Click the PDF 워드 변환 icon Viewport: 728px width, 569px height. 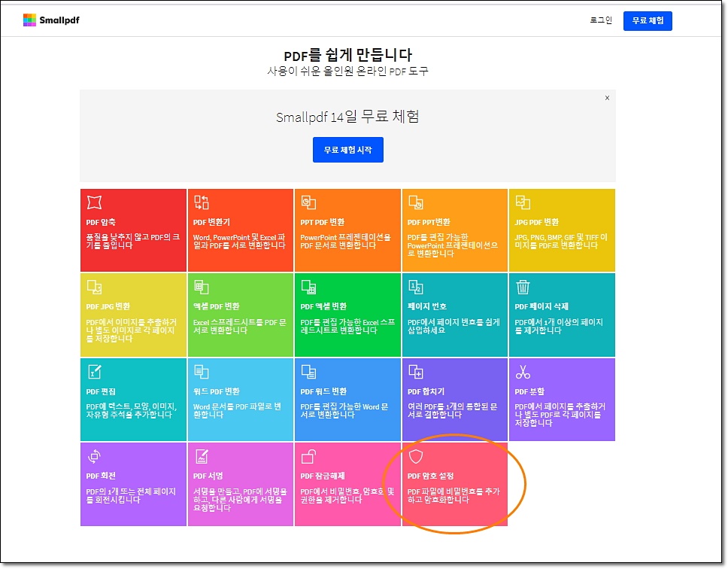[x=309, y=372]
